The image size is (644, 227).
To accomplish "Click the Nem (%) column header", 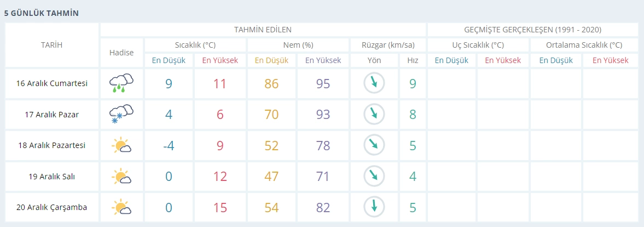I will click(298, 45).
